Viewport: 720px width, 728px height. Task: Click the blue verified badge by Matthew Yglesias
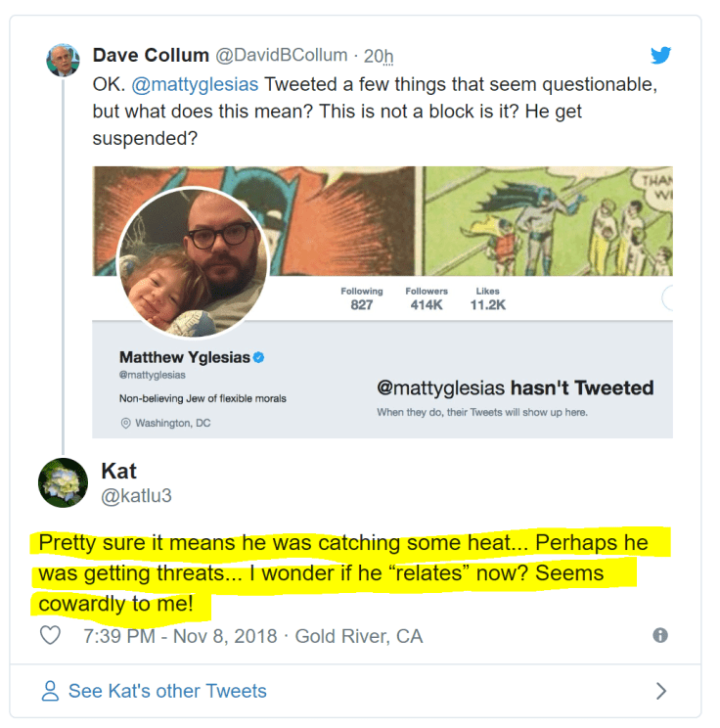[x=260, y=357]
